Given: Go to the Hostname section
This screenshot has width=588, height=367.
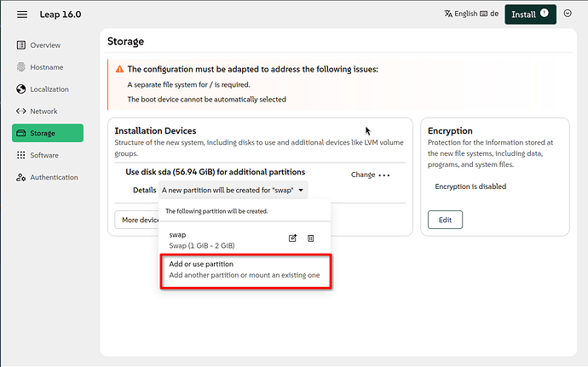Looking at the screenshot, I should tap(48, 67).
